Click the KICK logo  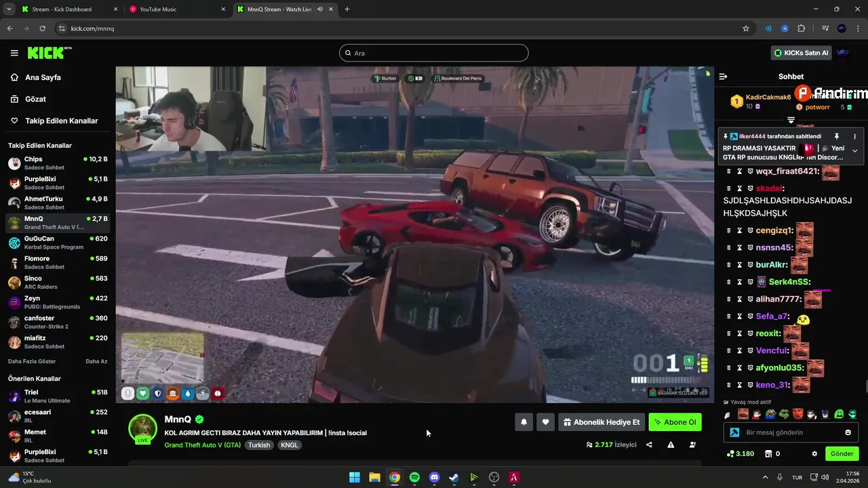click(49, 53)
